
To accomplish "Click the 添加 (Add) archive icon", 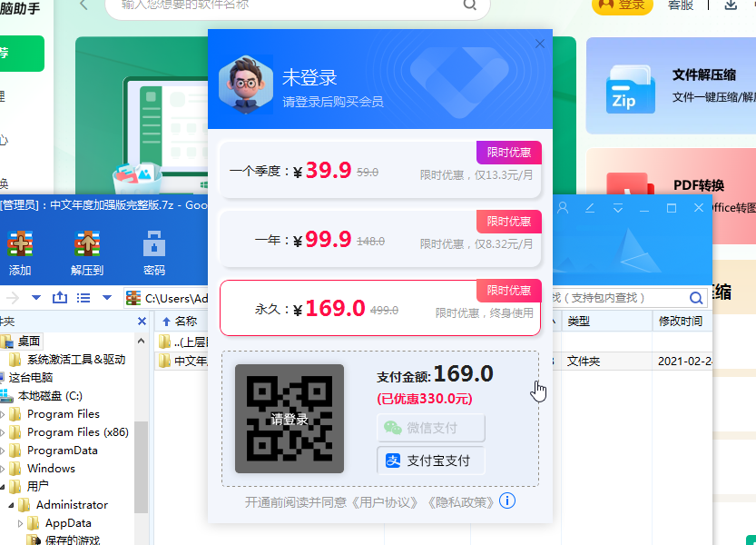I will [x=20, y=244].
